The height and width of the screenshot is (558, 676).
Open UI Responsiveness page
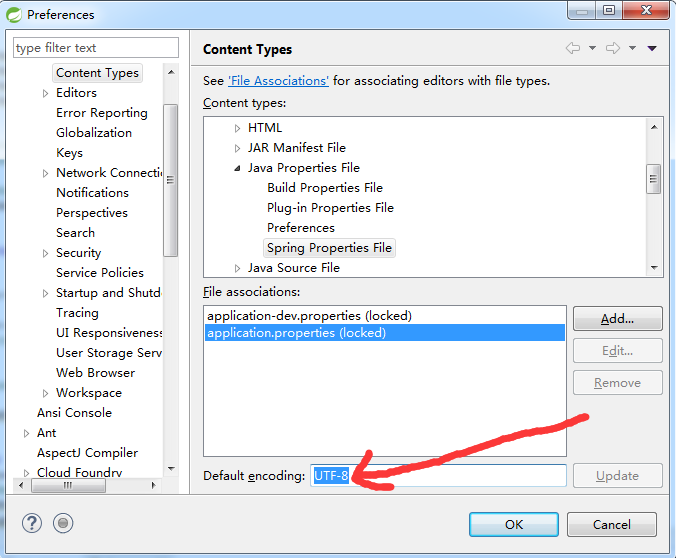(x=109, y=333)
